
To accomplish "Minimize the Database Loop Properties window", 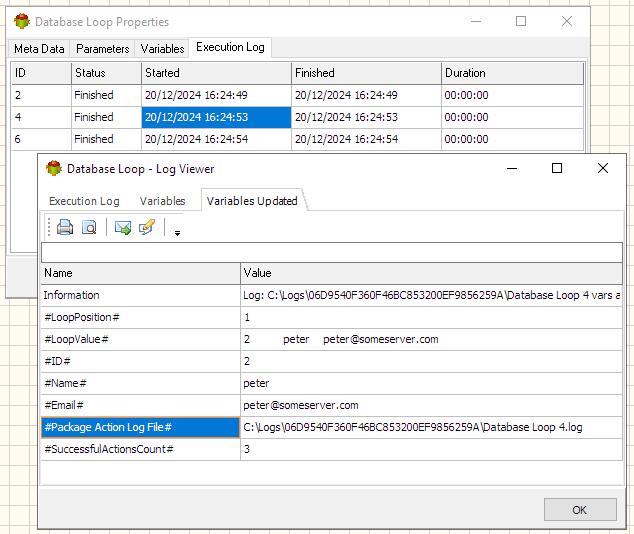I will (x=476, y=21).
